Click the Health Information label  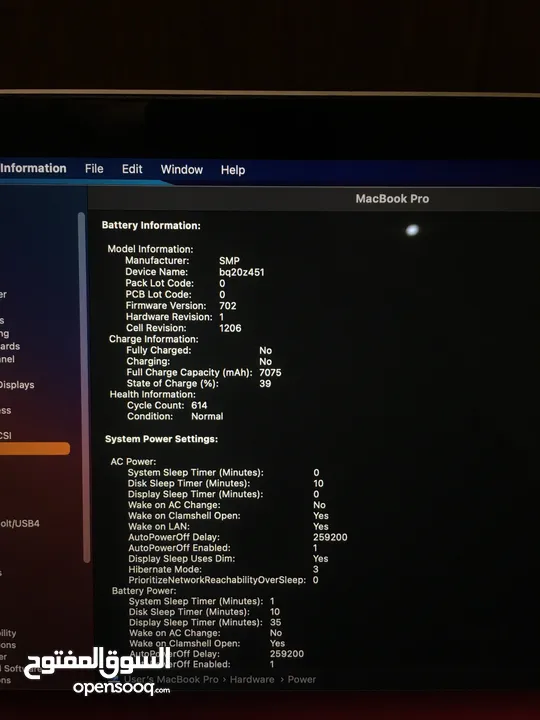[x=152, y=394]
